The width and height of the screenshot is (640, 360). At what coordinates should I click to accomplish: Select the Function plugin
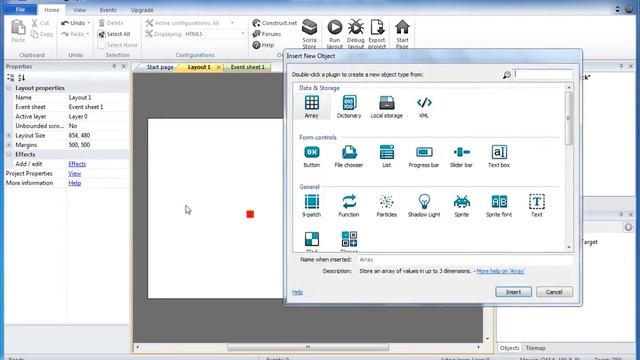tap(349, 206)
